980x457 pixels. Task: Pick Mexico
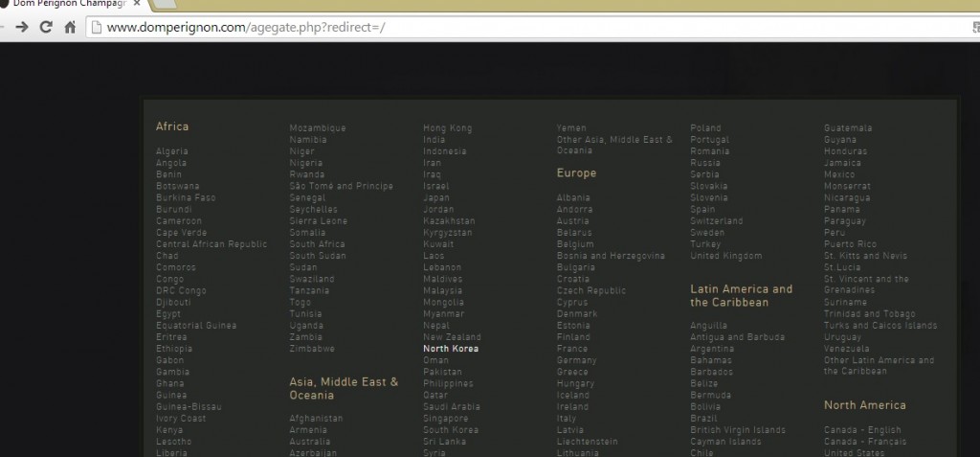click(x=839, y=174)
